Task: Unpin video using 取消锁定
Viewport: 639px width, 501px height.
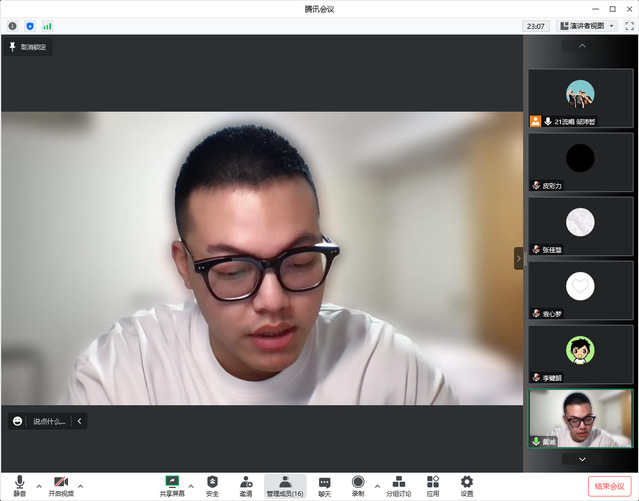Action: 28,47
